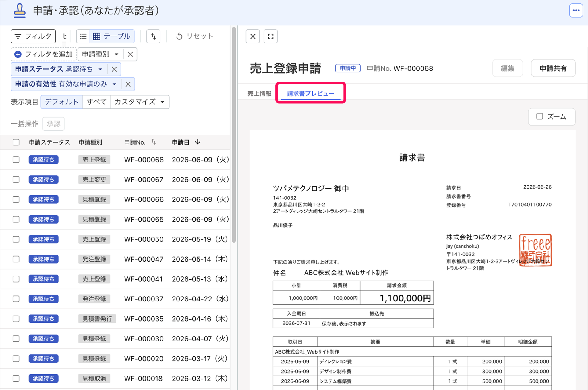
Task: Check the WF-000067 row checkbox
Action: coord(16,180)
